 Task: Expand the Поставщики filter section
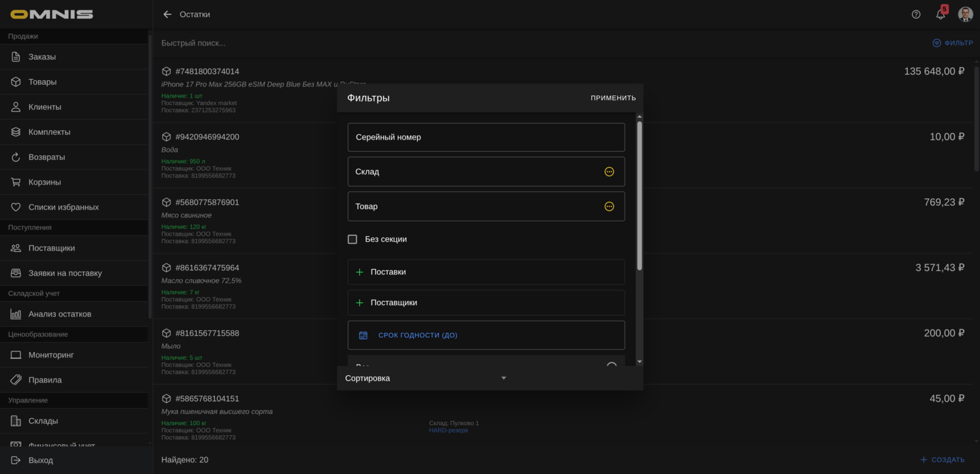(486, 302)
